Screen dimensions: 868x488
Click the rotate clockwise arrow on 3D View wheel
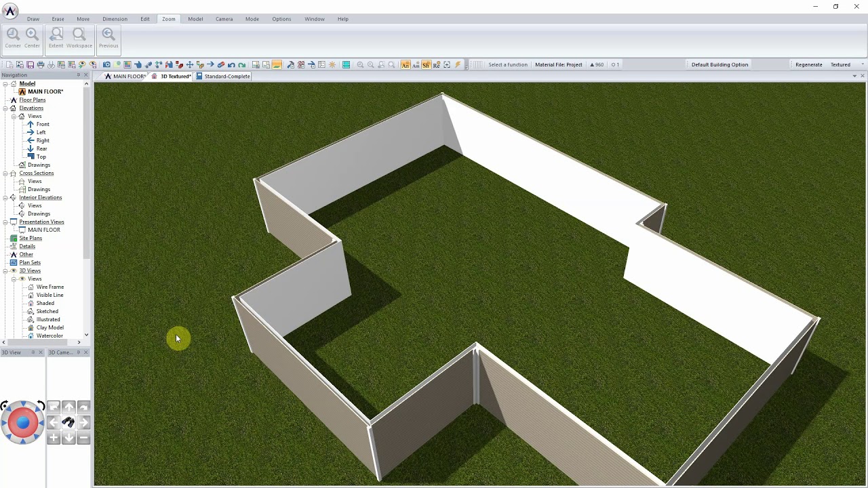[x=4, y=405]
